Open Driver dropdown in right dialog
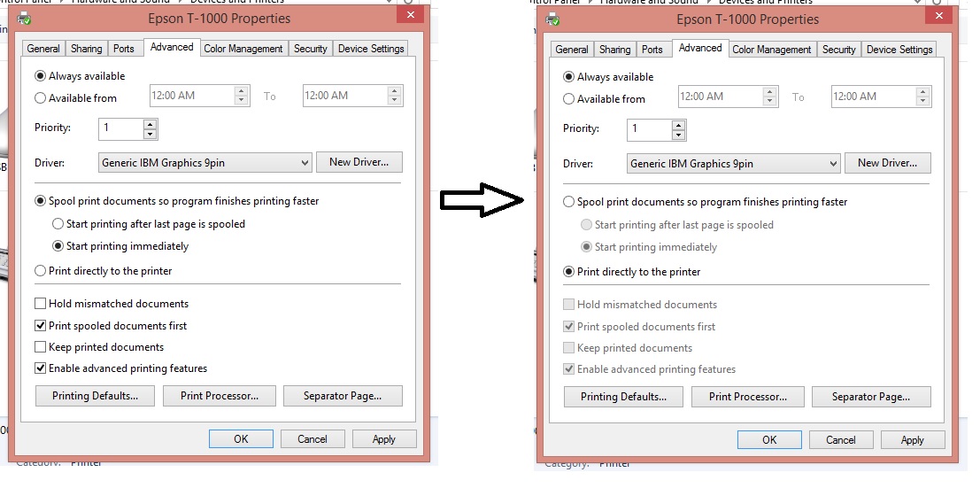Screen dimensions: 980x488 [734, 163]
